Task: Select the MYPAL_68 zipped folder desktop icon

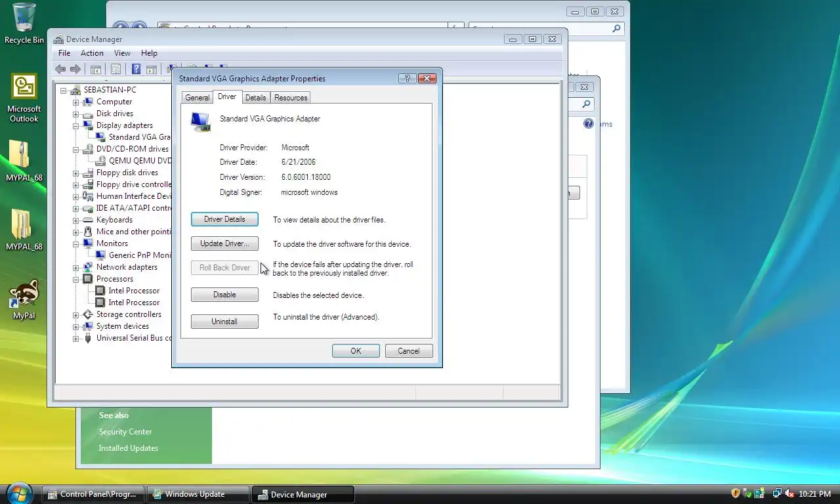Action: 24,161
